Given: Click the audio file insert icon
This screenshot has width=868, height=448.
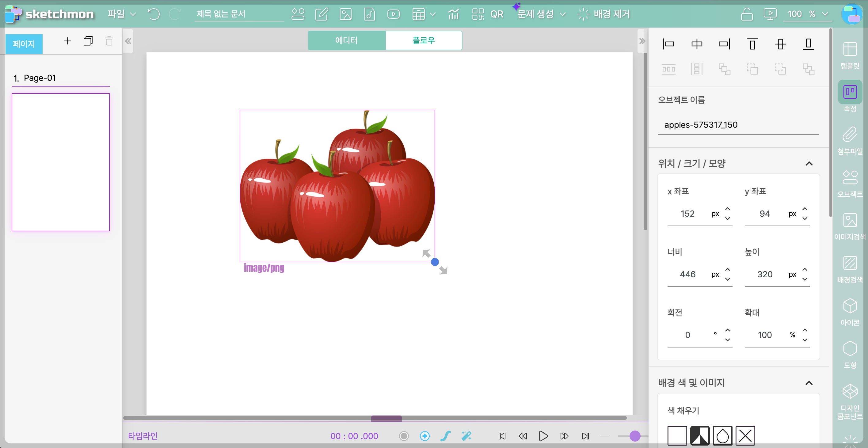Looking at the screenshot, I should (369, 14).
